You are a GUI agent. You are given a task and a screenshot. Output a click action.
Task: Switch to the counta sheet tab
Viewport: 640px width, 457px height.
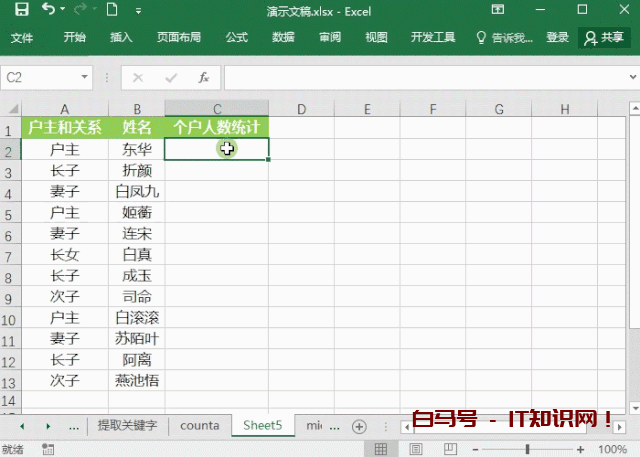click(199, 426)
